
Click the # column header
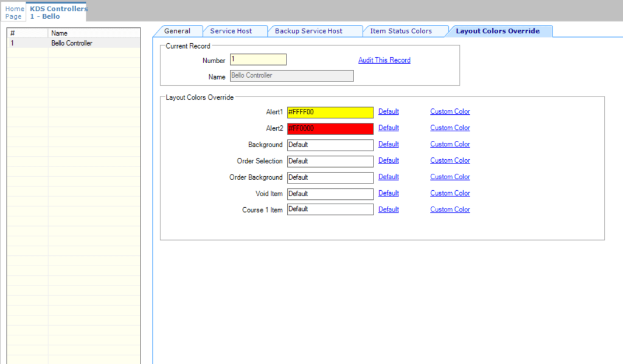(27, 33)
